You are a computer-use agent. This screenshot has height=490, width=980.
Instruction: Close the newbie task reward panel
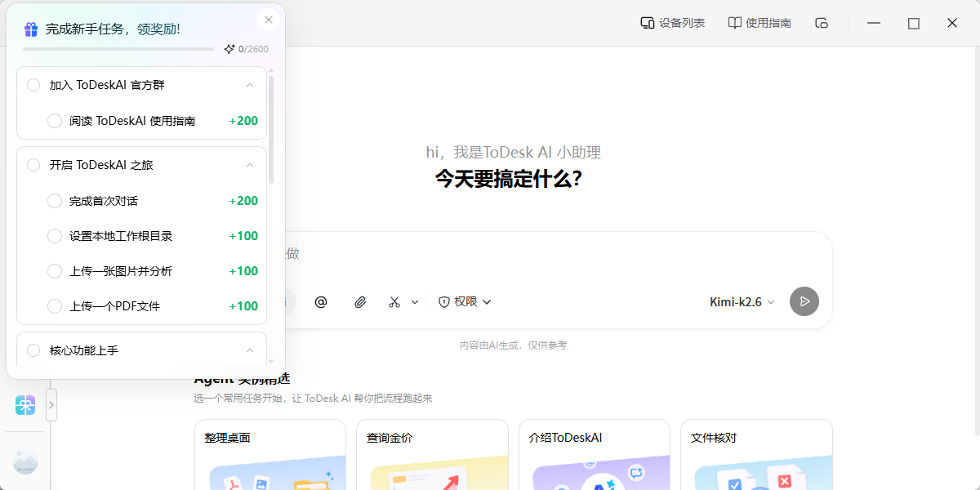[269, 20]
